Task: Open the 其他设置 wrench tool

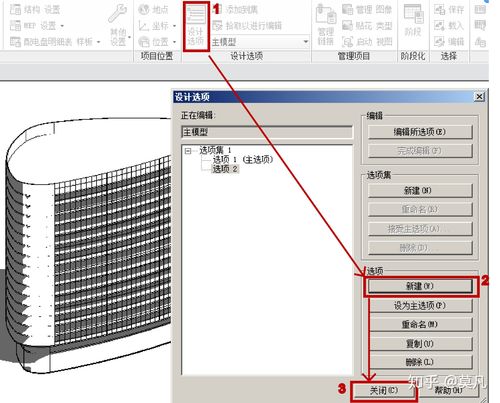Action: [x=118, y=25]
